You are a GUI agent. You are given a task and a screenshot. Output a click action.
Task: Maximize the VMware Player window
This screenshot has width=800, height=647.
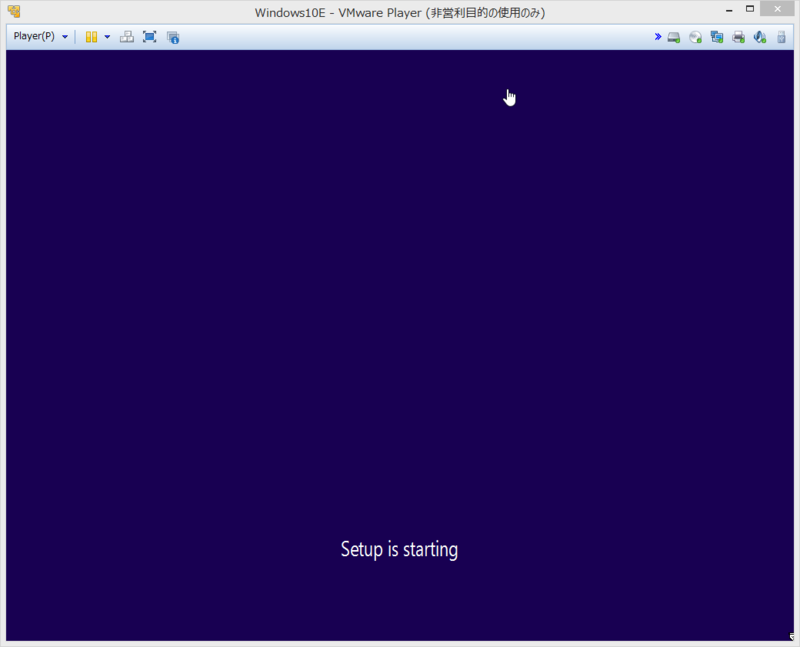tap(749, 9)
